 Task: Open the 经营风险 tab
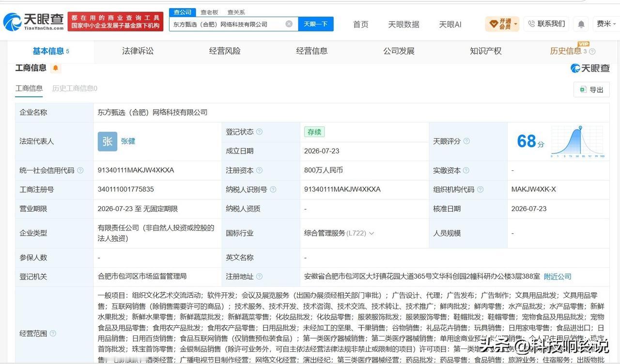point(225,51)
